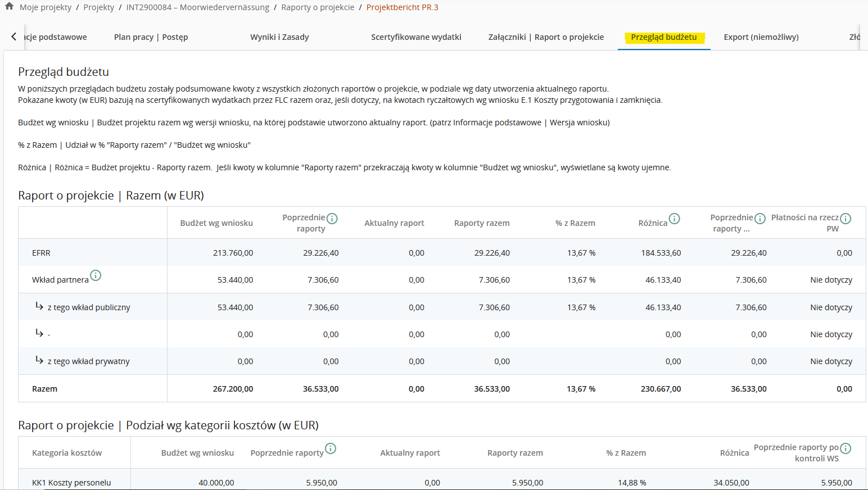Image resolution: width=868 pixels, height=490 pixels.
Task: Open the Scertyfikowane wydatki tab
Action: pyautogui.click(x=416, y=37)
